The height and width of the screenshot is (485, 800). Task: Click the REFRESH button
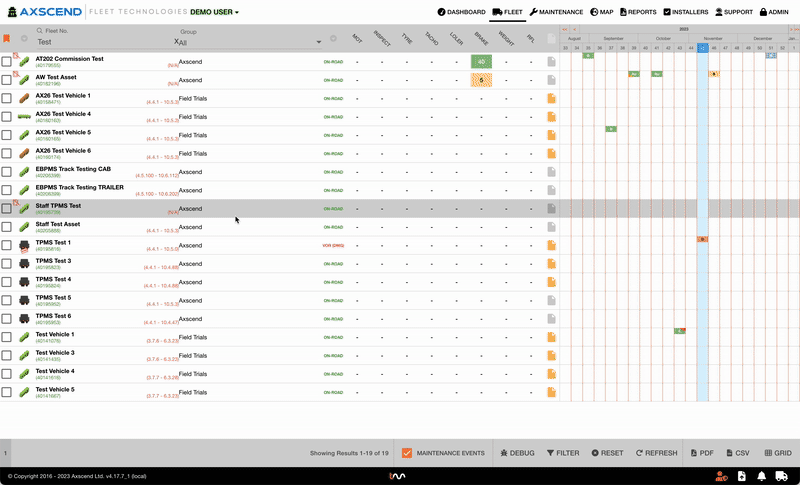656,453
